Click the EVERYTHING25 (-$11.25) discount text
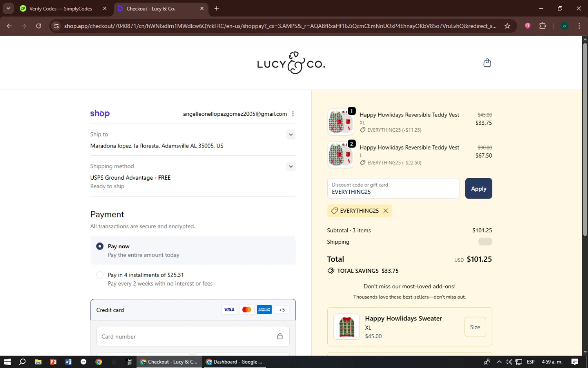Viewport: 588px width, 368px height. click(394, 130)
